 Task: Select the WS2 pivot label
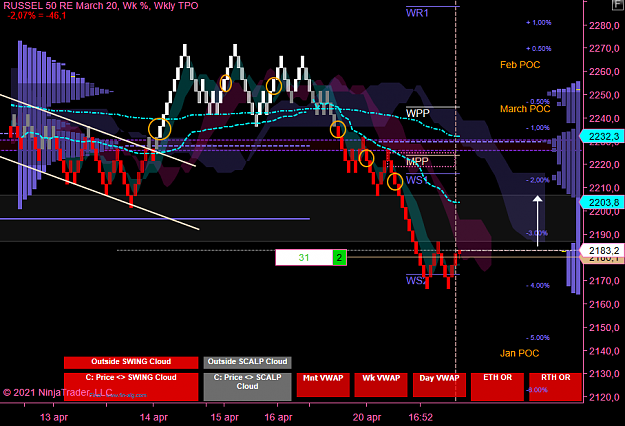point(416,281)
